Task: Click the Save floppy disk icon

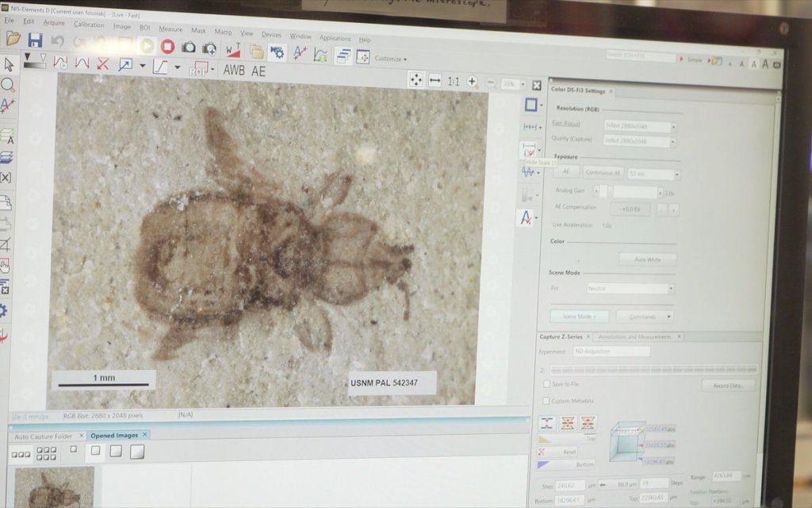Action: coord(35,40)
